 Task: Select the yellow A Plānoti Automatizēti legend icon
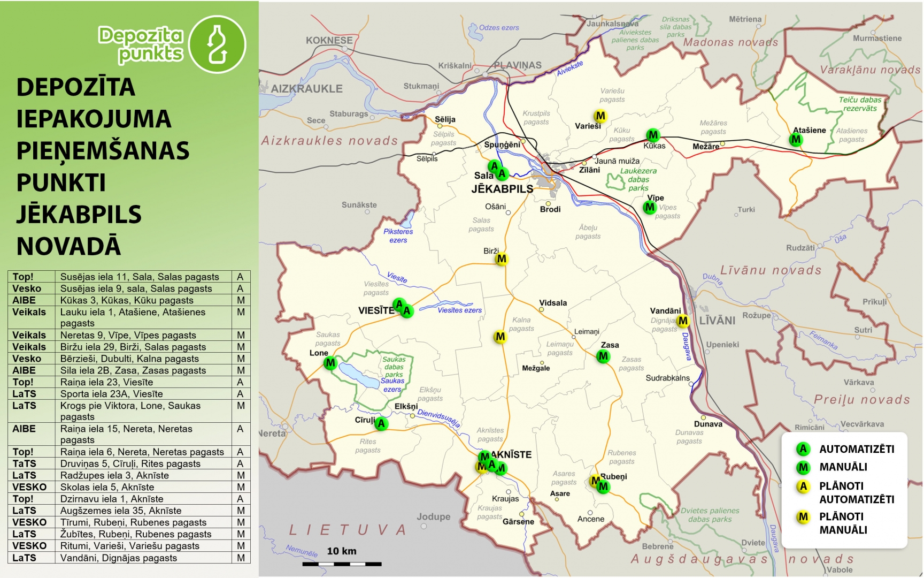(803, 486)
